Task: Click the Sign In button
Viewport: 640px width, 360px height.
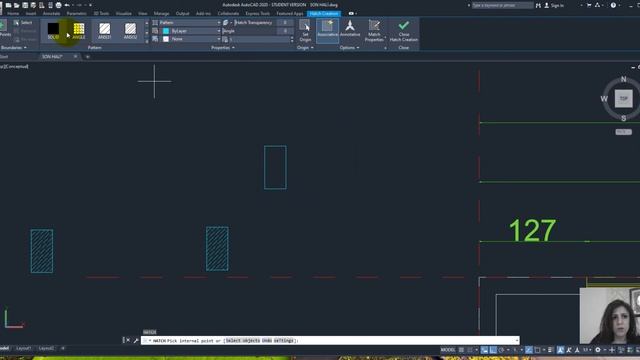Action: pyautogui.click(x=554, y=5)
